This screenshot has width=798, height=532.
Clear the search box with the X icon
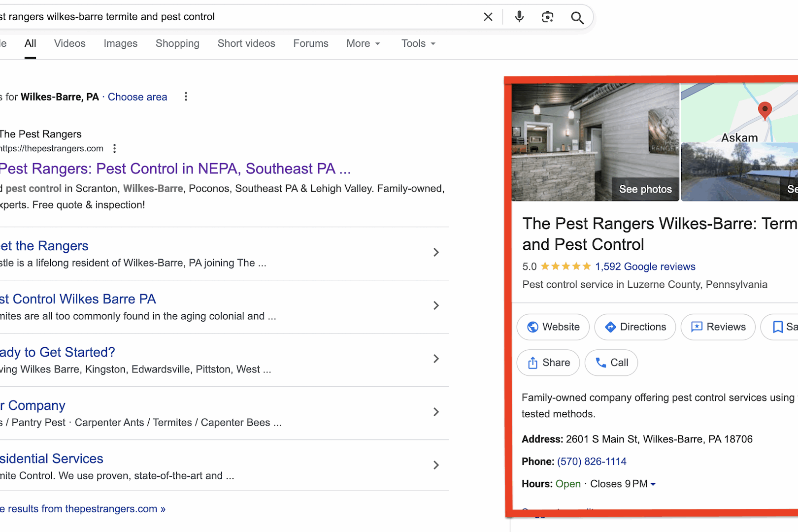[x=488, y=16]
